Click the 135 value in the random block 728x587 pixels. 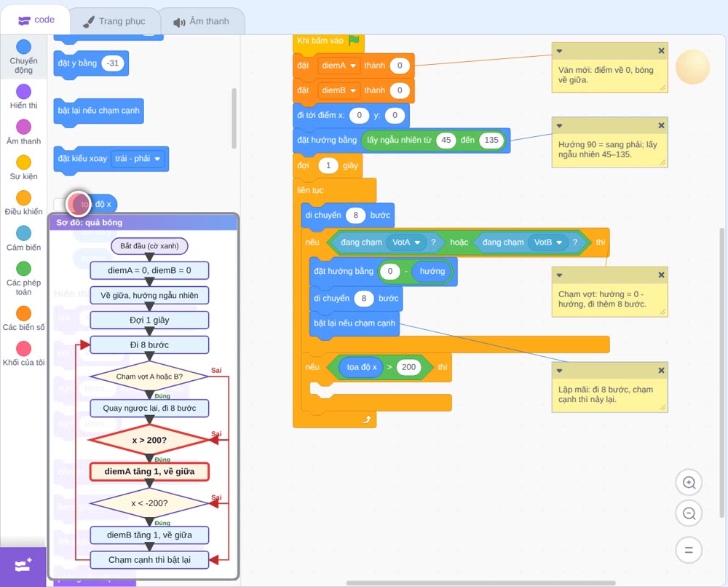tap(491, 141)
